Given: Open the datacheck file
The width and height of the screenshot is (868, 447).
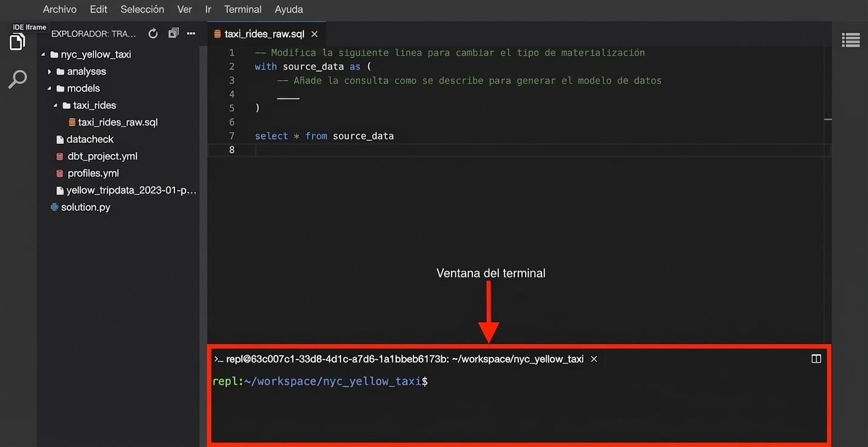Looking at the screenshot, I should click(90, 139).
